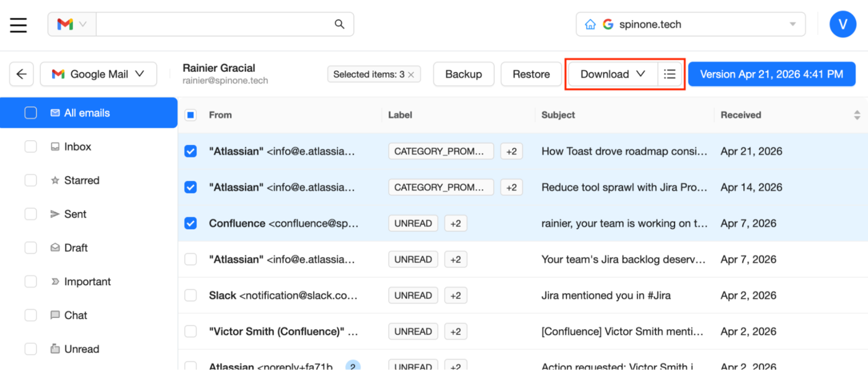The width and height of the screenshot is (868, 370).
Task: Click the Inbox tray icon
Action: (x=55, y=147)
